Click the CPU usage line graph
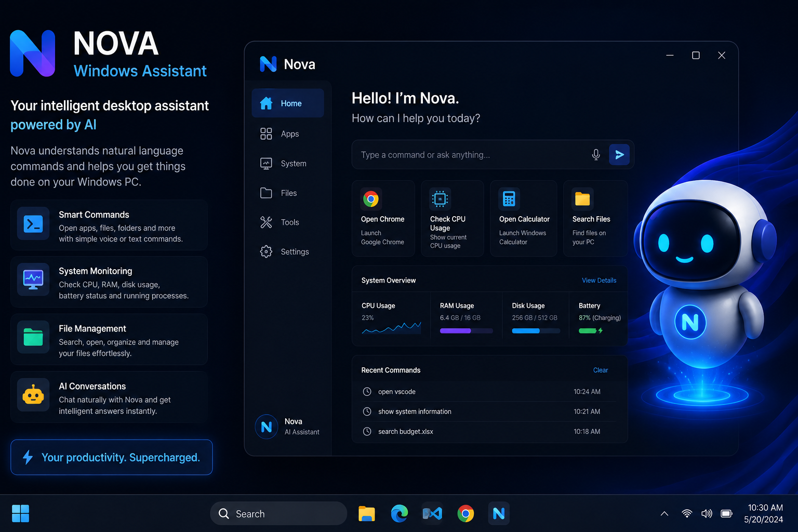 [x=391, y=328]
